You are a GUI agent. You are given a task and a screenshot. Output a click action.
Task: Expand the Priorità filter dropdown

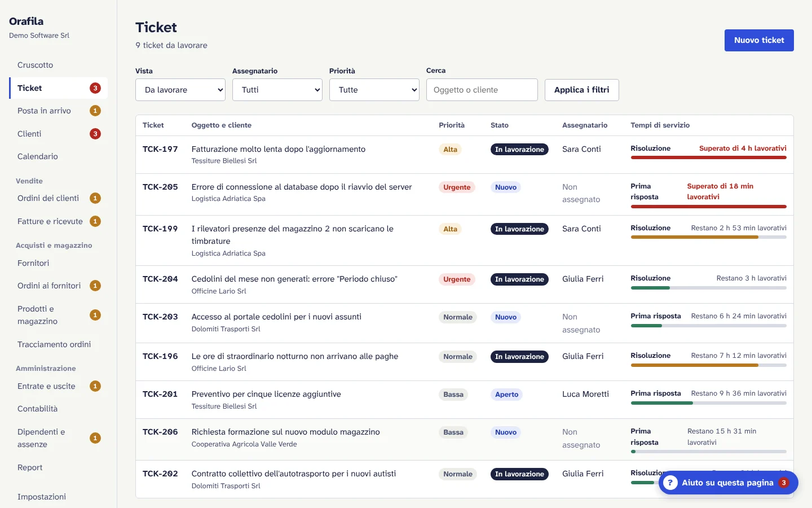coord(374,90)
